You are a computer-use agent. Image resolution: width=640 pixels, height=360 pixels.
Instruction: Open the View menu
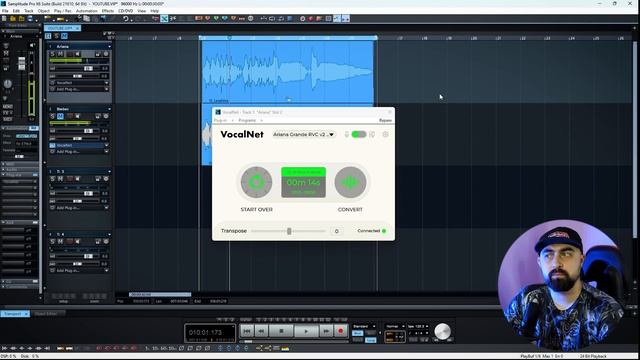(141, 11)
